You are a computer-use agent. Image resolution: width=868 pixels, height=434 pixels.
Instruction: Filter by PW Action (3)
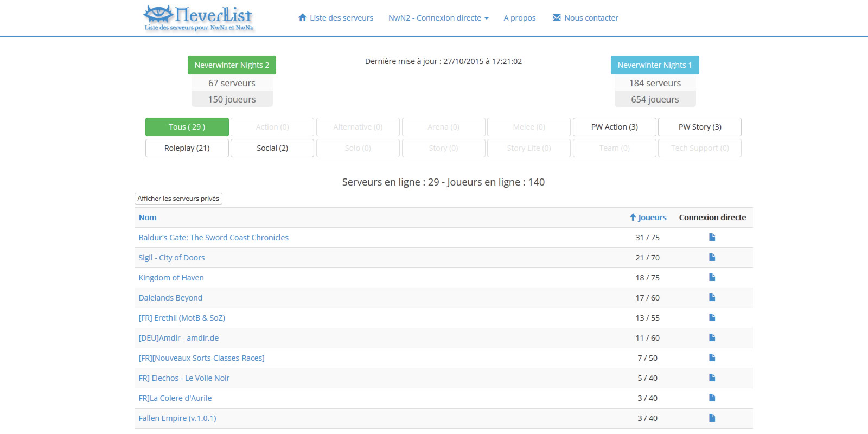pyautogui.click(x=615, y=127)
